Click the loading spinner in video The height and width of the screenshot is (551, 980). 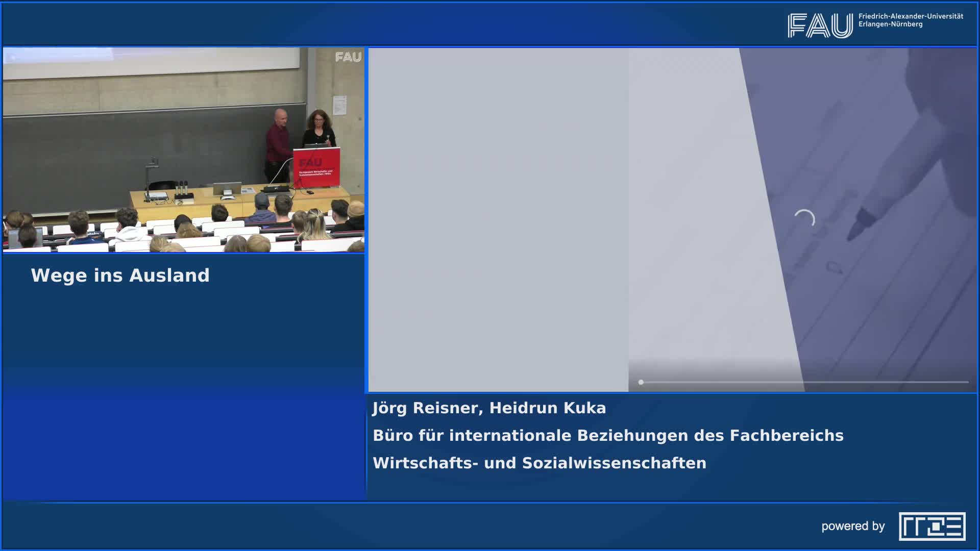[804, 219]
